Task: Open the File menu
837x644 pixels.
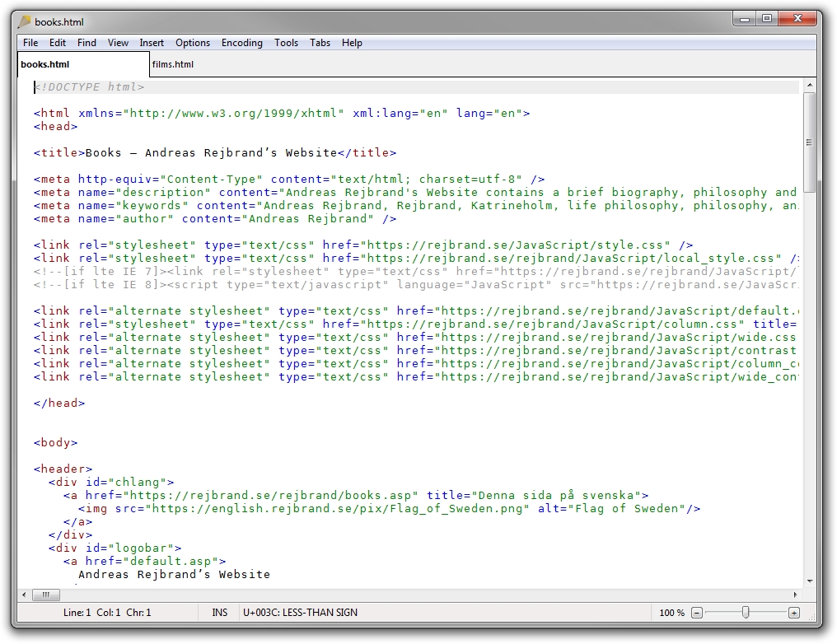Action: coord(30,43)
